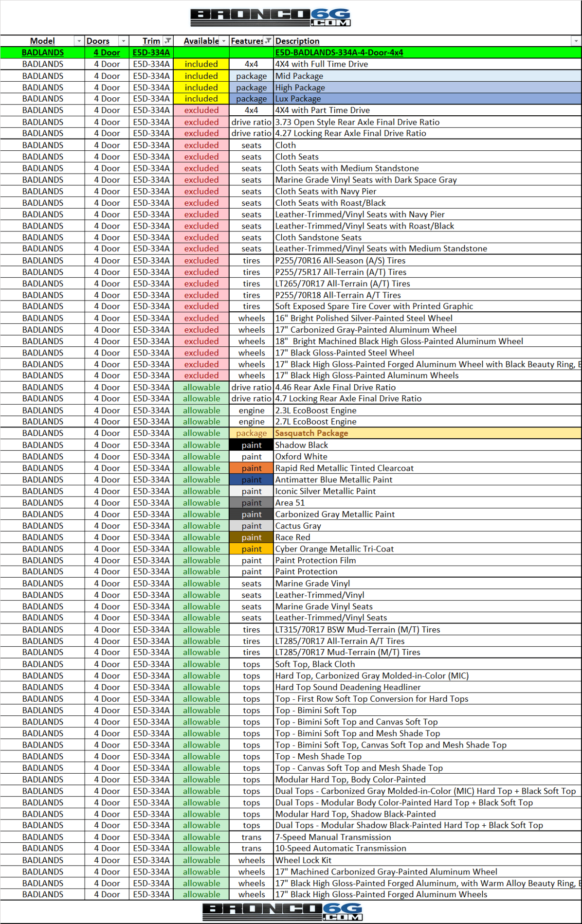Select 17" Black Gloss-Painted Steel Wheel cell

pos(428,353)
